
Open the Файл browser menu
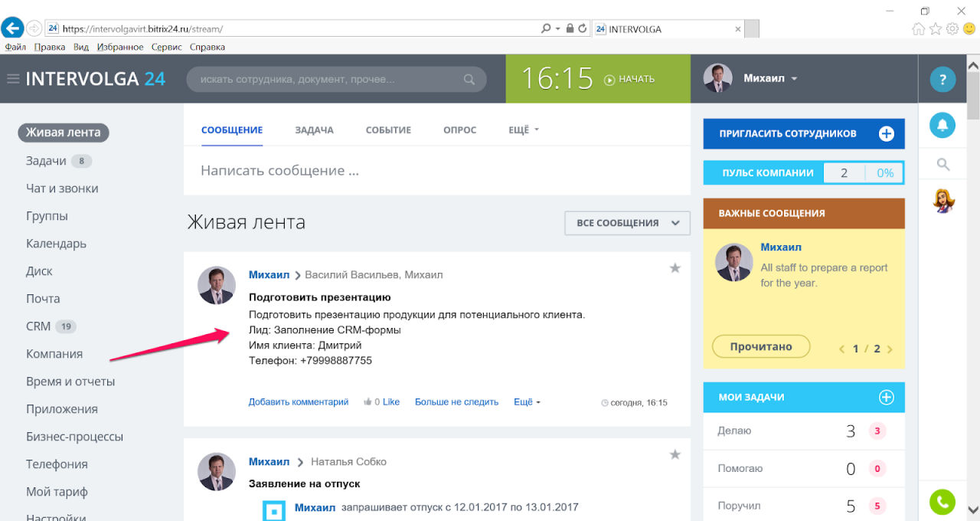(15, 47)
